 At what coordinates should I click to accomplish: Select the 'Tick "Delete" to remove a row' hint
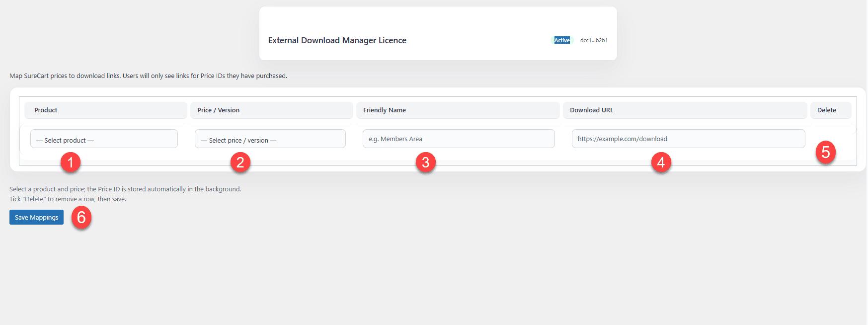click(68, 199)
